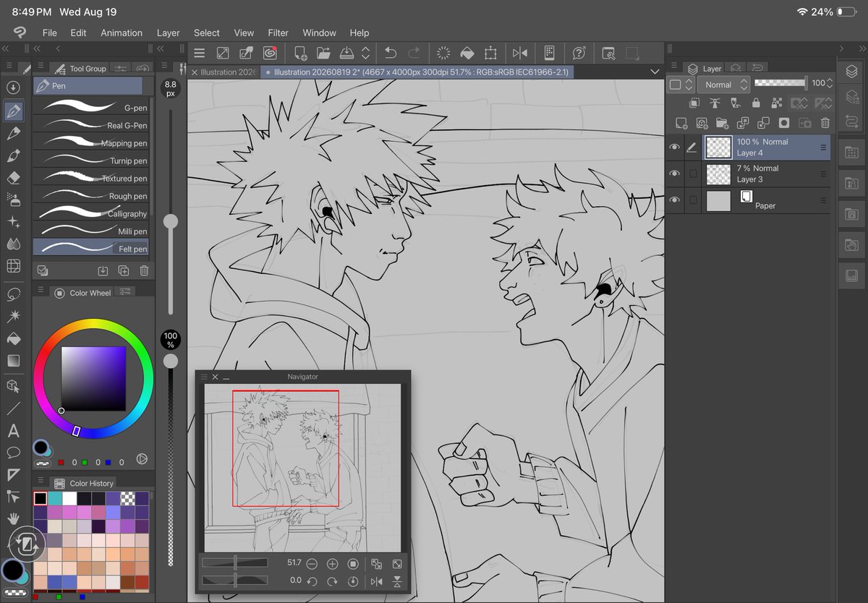Screen dimensions: 868x603
Task: Select the Blend tool
Action: (x=13, y=244)
